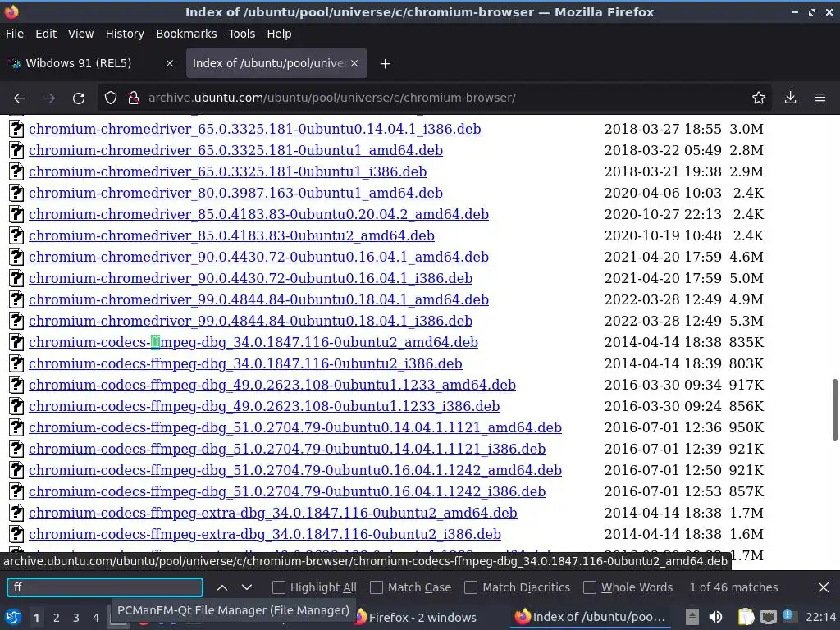The height and width of the screenshot is (630, 840).
Task: Download chromedriver_80.0.3987.163-0ubuntu1_amd64.deb
Action: pos(235,193)
